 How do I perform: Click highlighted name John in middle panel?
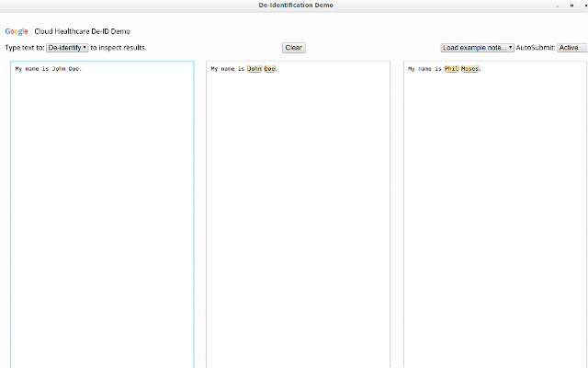click(x=254, y=69)
